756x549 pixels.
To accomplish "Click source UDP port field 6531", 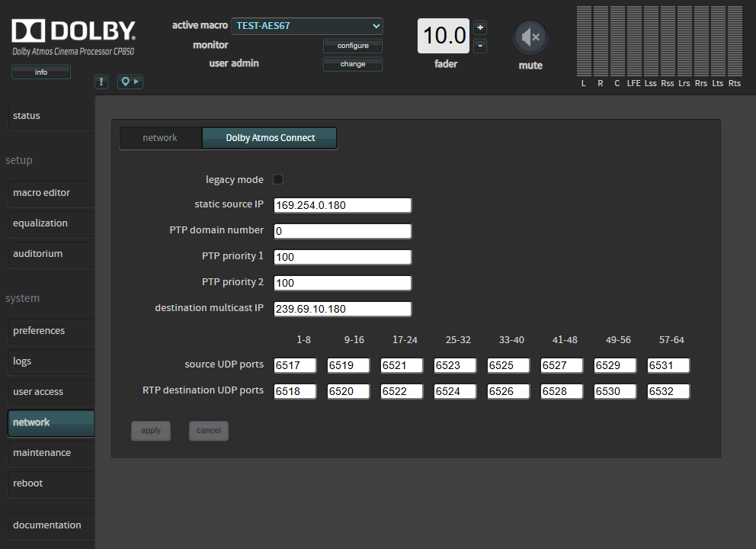I will click(x=668, y=366).
